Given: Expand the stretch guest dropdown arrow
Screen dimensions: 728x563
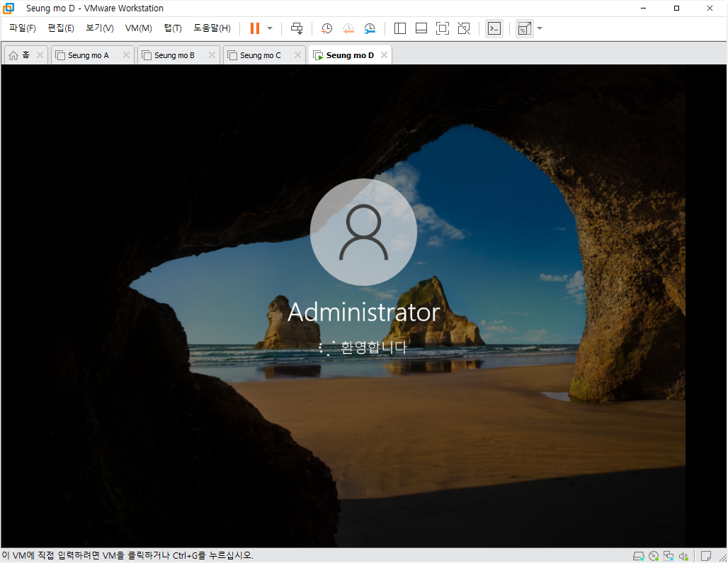Looking at the screenshot, I should (x=540, y=28).
